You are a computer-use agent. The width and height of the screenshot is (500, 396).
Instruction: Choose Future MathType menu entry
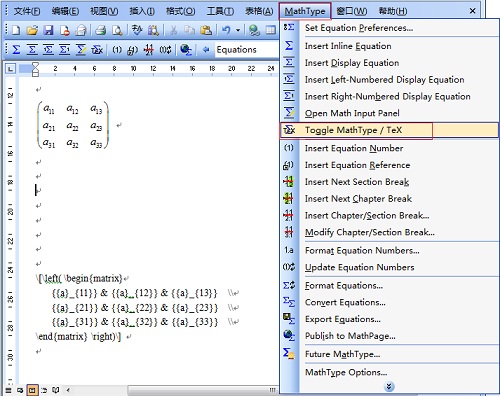[x=389, y=354]
